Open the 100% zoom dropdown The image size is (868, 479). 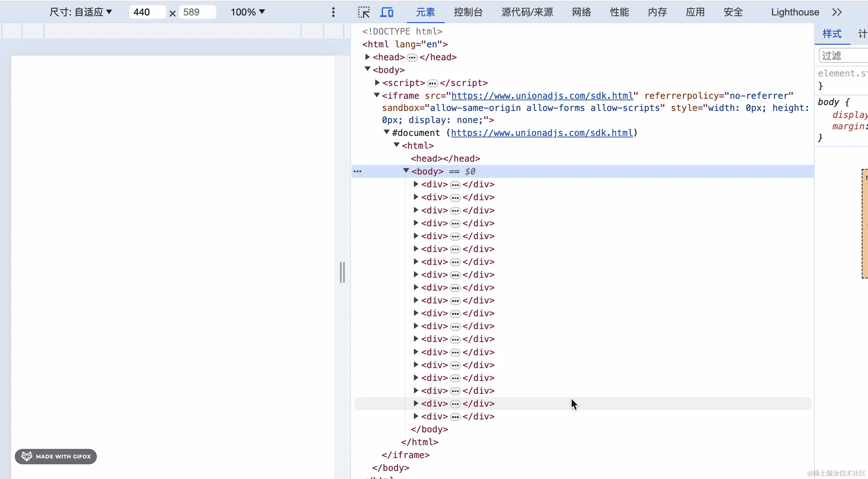point(248,12)
